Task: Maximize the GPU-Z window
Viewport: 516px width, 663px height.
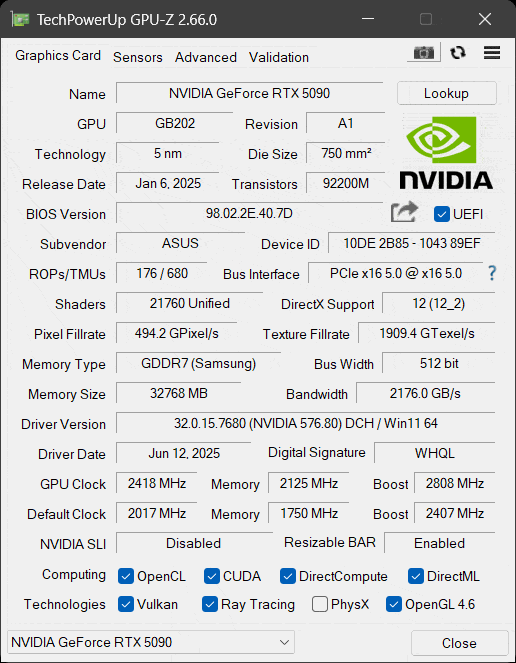Action: (x=426, y=19)
